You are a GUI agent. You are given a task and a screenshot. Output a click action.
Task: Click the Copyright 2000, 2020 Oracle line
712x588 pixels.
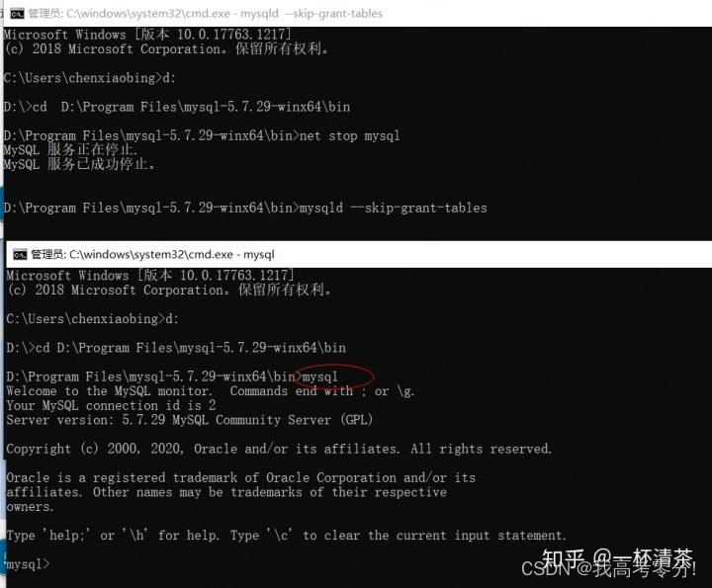pos(279,450)
